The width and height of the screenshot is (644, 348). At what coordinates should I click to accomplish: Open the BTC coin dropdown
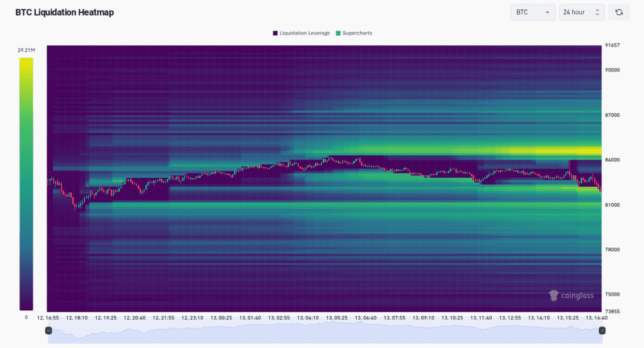[532, 13]
